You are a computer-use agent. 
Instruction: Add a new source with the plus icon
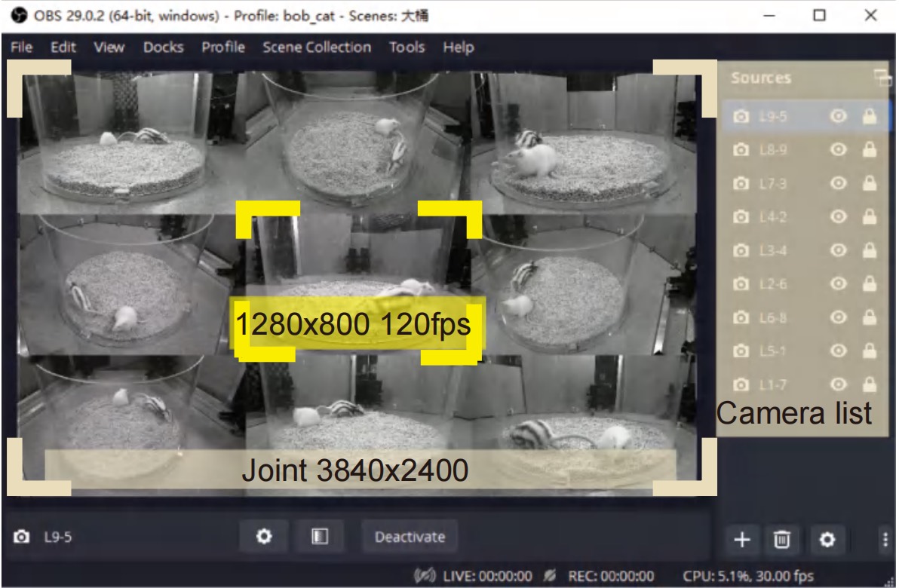tap(742, 539)
